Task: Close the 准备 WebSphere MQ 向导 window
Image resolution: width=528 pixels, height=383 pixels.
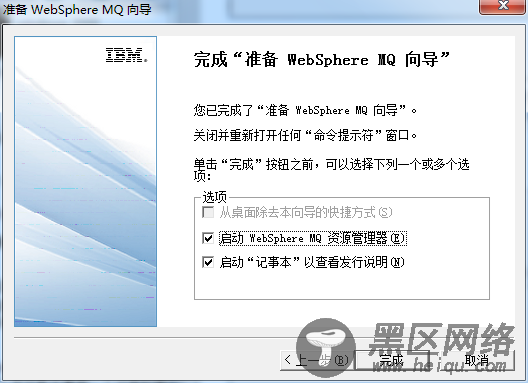Action: 503,6
